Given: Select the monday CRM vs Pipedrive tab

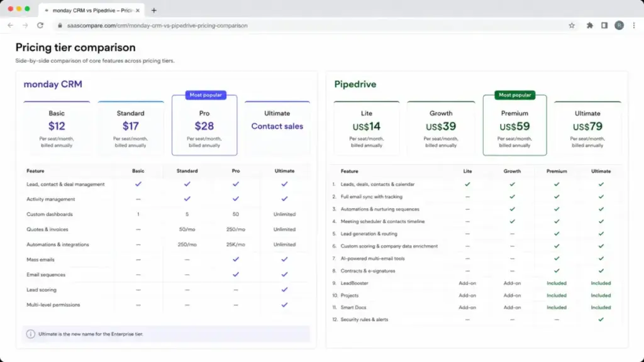Looking at the screenshot, I should coord(91,10).
